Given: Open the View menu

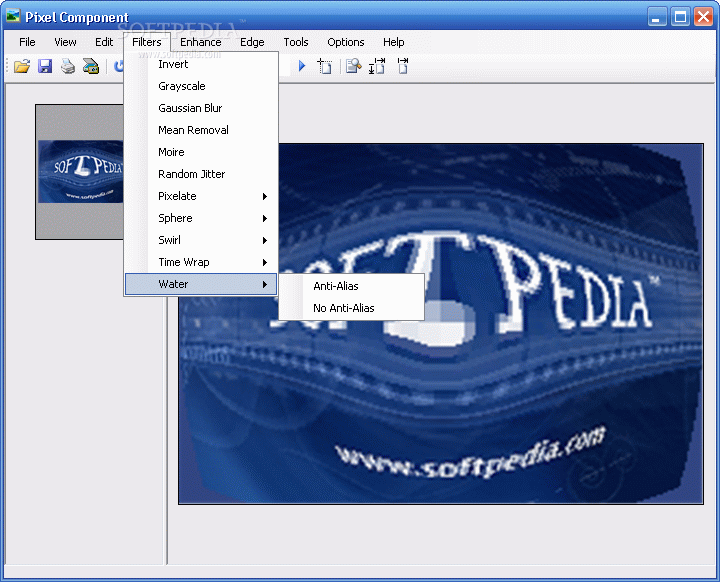Looking at the screenshot, I should click(65, 42).
